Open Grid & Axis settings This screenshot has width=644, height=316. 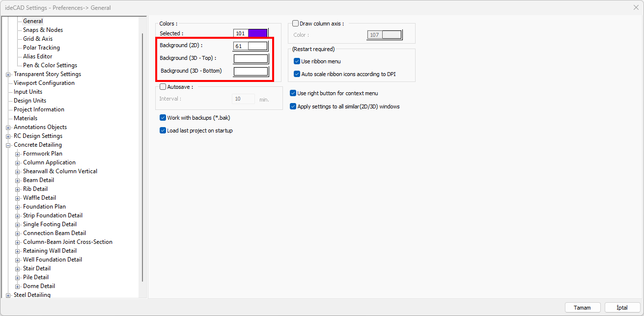click(x=38, y=39)
